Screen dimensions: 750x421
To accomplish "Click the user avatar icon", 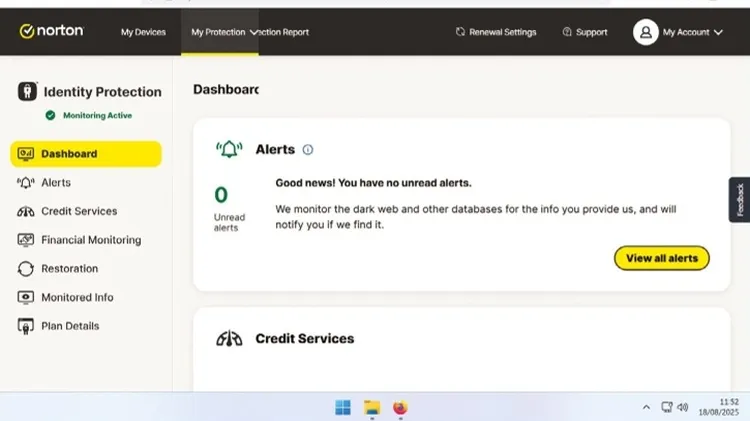I will pyautogui.click(x=645, y=32).
